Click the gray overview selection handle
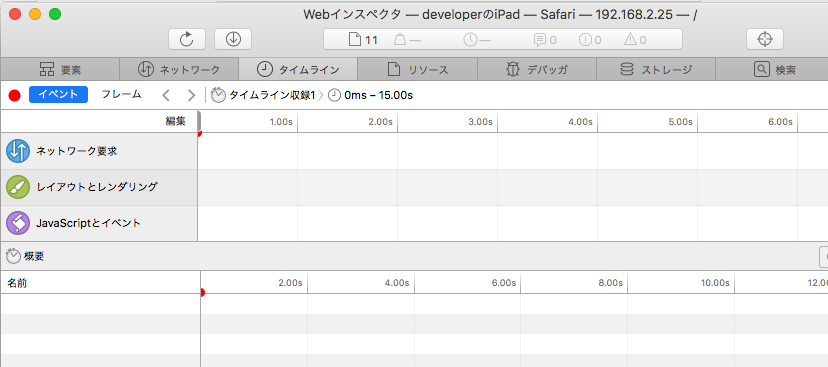Screen dimensions: 828x367 [x=200, y=121]
